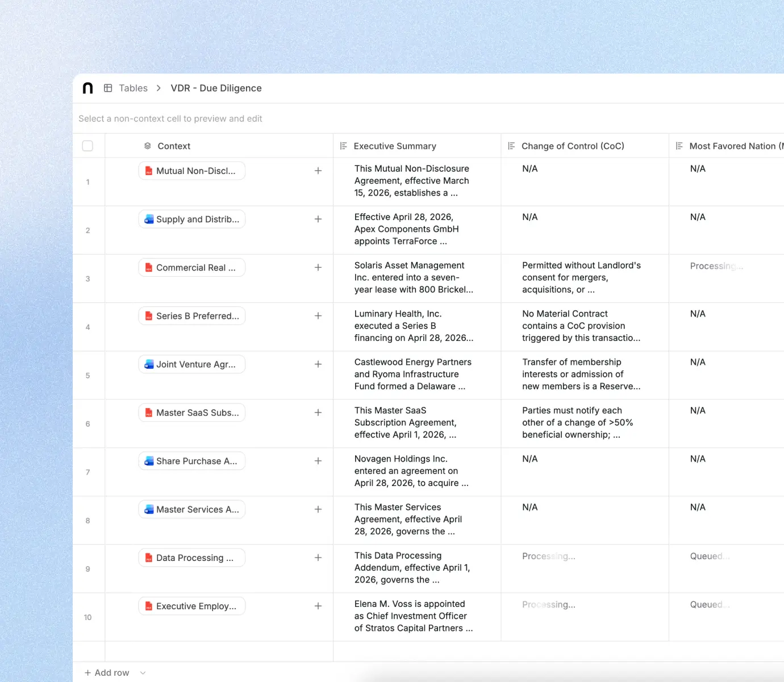The height and width of the screenshot is (682, 784).
Task: Select the 'Processing...' cell in Commercial Real row
Action: [x=727, y=278]
